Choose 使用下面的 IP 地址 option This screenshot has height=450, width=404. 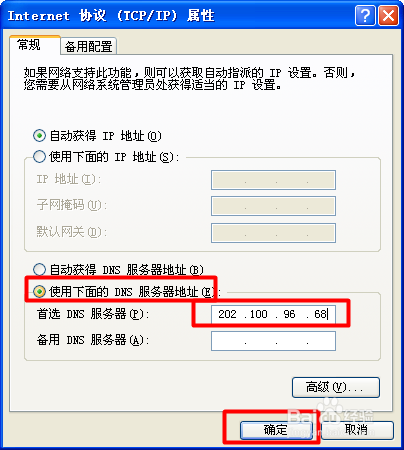[39, 156]
